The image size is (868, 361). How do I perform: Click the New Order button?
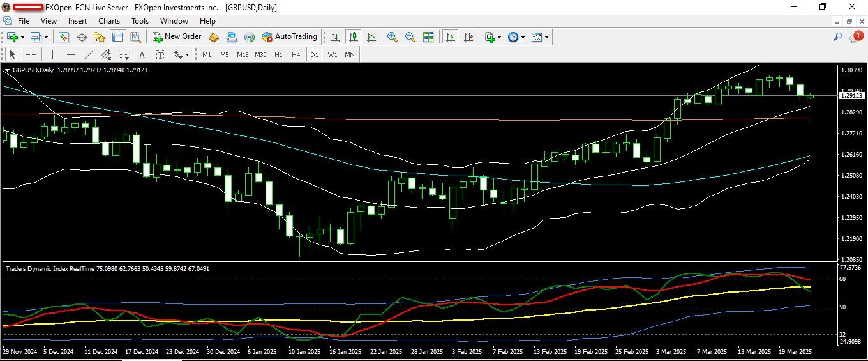point(177,37)
